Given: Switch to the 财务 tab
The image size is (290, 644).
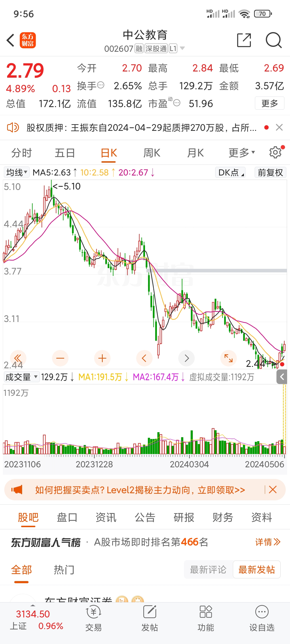Looking at the screenshot, I should point(223,517).
